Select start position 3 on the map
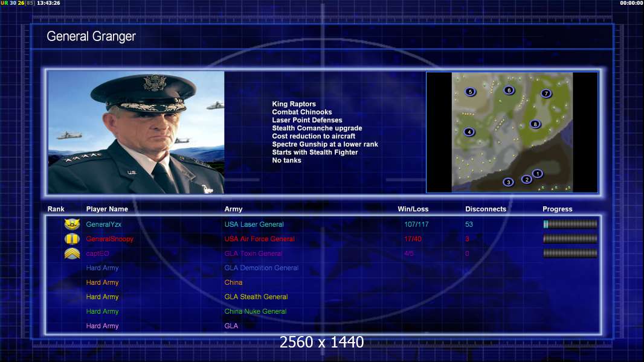The width and height of the screenshot is (644, 362). point(508,182)
